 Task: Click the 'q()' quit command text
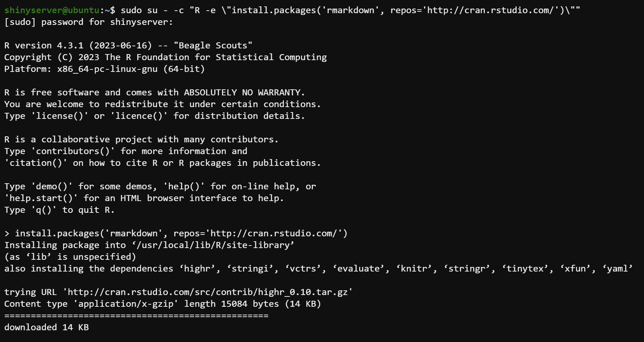coord(44,210)
